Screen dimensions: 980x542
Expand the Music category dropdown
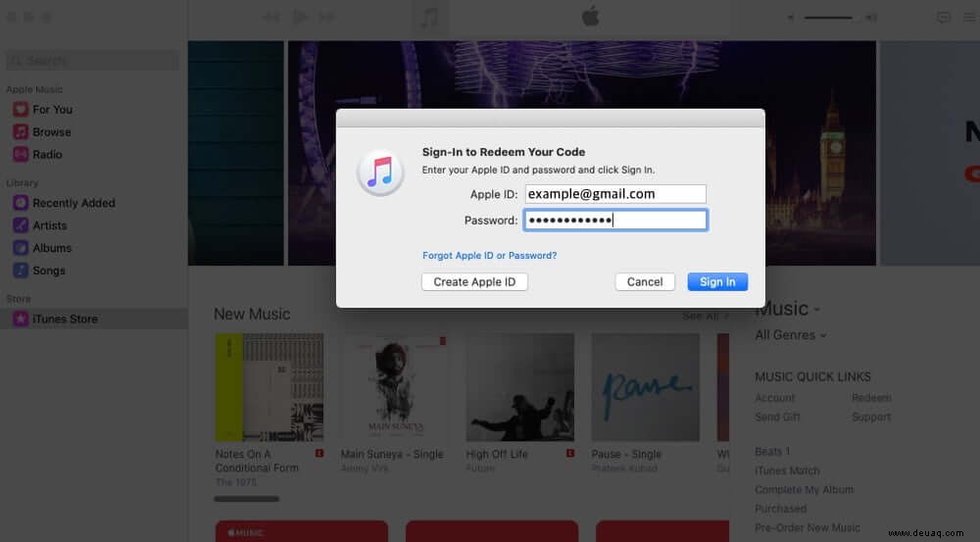788,309
